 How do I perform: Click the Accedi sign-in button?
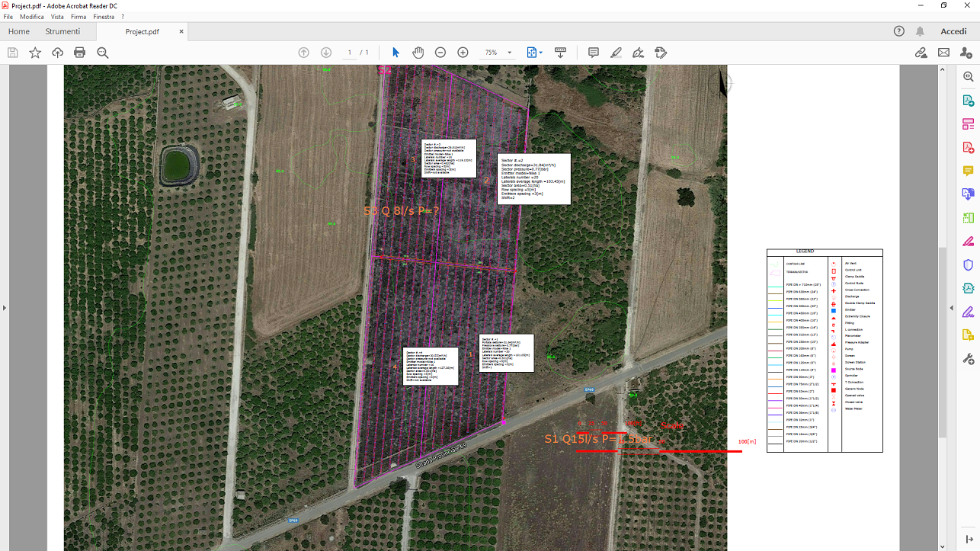tap(953, 31)
